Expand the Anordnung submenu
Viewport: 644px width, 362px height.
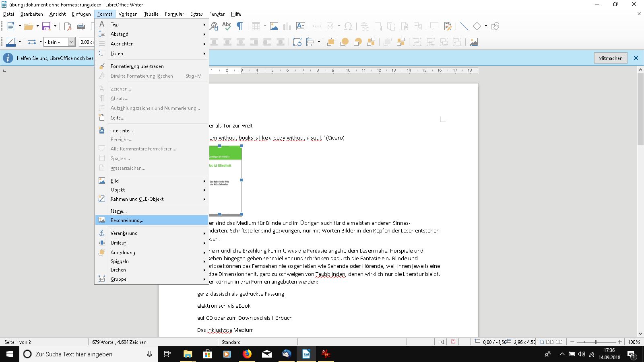pos(152,253)
